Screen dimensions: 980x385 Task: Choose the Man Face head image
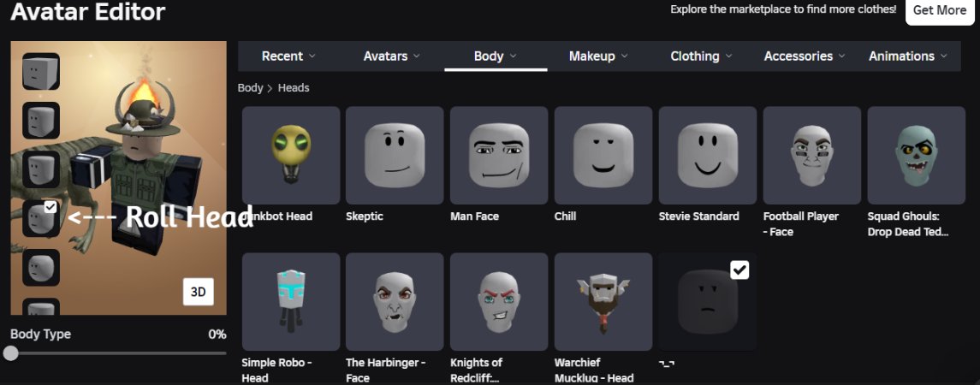click(499, 156)
